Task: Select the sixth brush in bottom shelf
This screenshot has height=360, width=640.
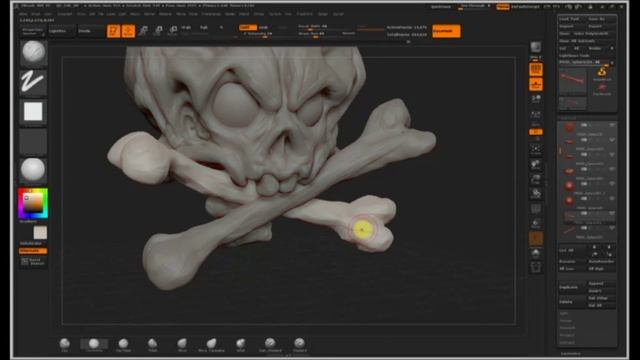Action: 211,344
